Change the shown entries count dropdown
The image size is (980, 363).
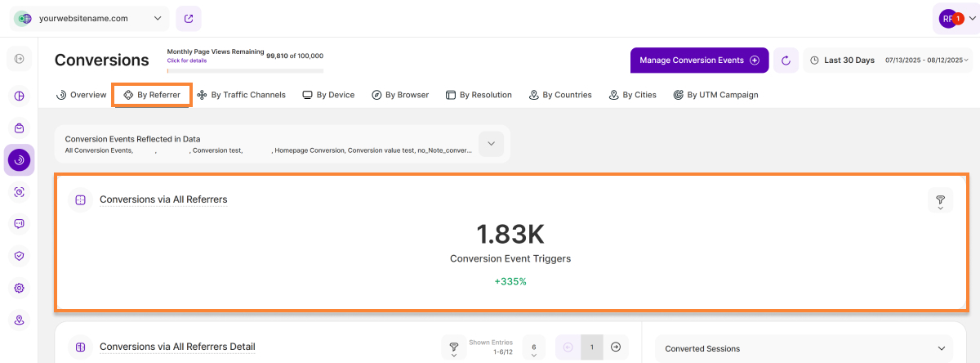(533, 347)
